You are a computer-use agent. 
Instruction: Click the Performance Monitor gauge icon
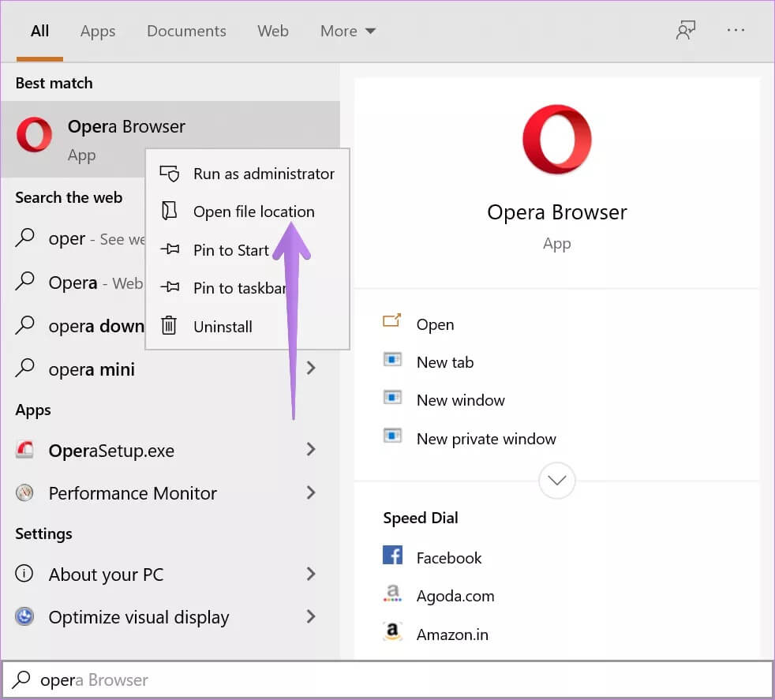tap(24, 492)
